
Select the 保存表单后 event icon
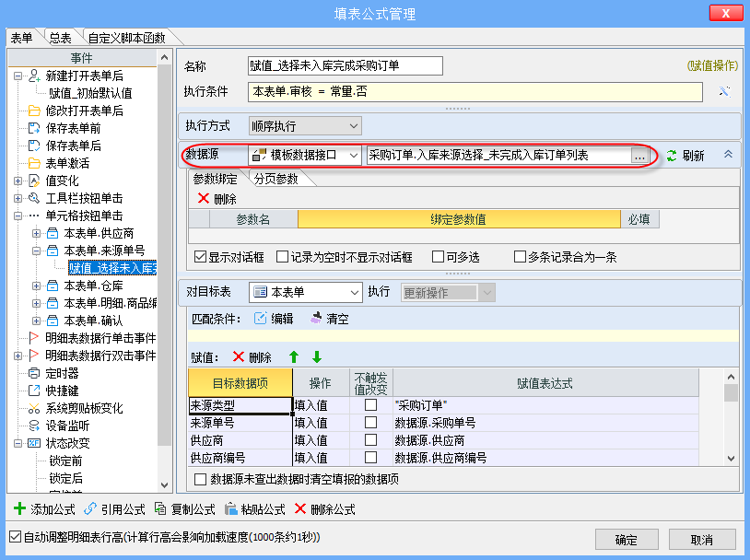click(x=34, y=146)
